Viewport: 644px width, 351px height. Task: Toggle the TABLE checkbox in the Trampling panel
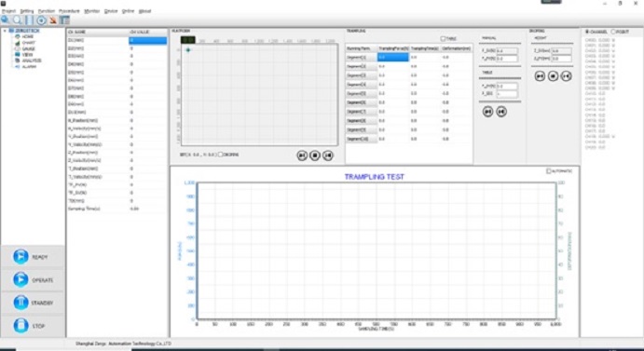[443, 38]
